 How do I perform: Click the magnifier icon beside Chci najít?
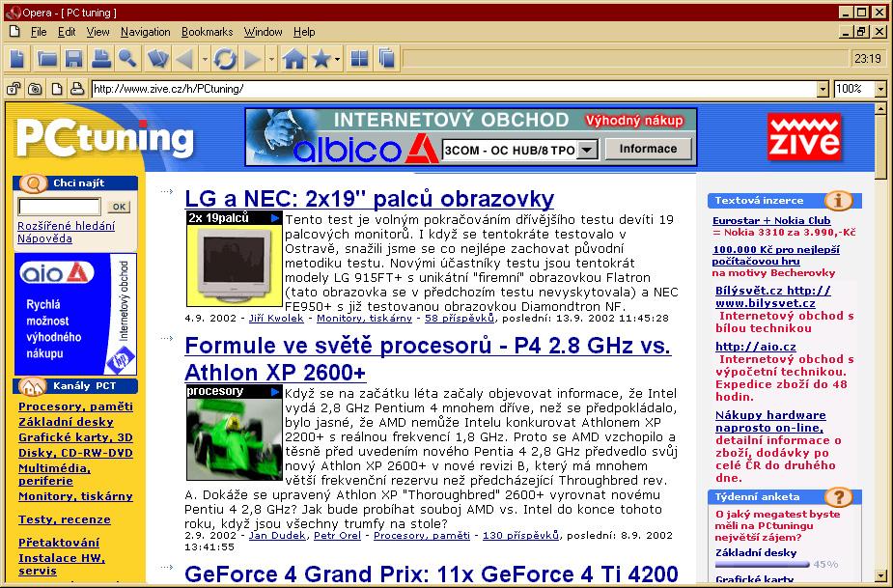[x=33, y=183]
